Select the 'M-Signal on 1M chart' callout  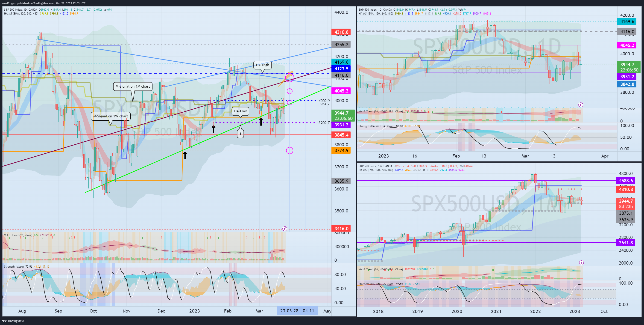pyautogui.click(x=133, y=86)
